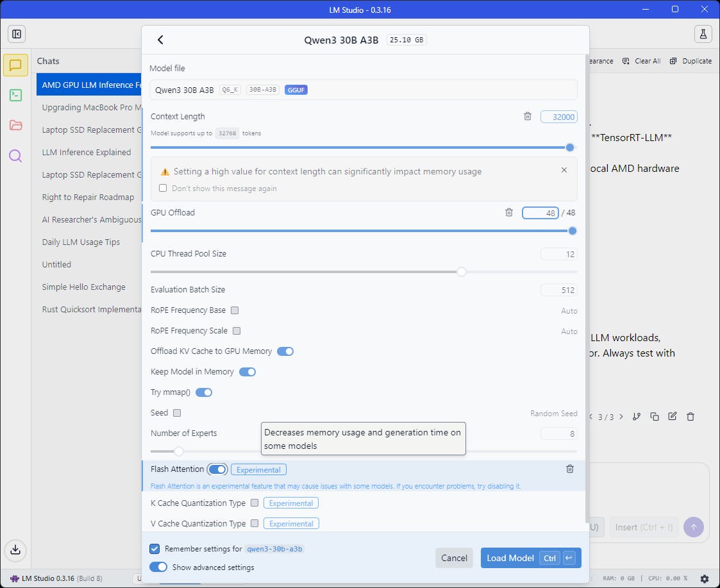This screenshot has width=720, height=588.
Task: Click the branch conversation icon
Action: pyautogui.click(x=637, y=417)
